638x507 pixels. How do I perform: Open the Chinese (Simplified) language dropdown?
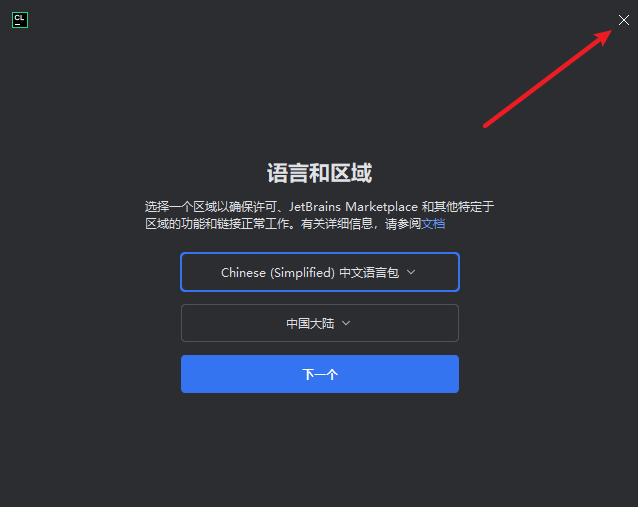(320, 272)
